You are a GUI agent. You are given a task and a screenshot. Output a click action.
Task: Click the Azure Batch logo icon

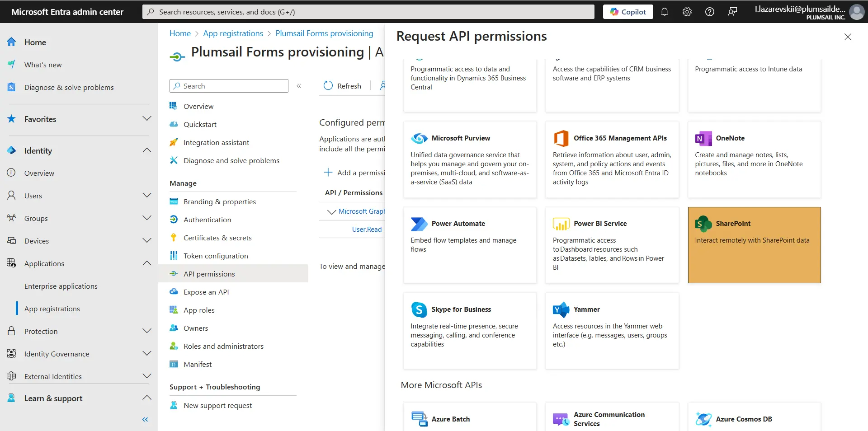coord(419,419)
